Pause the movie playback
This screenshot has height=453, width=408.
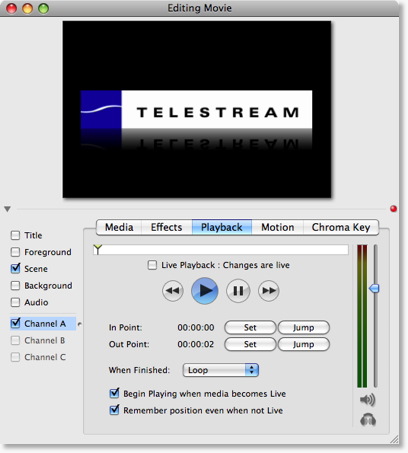pos(238,291)
